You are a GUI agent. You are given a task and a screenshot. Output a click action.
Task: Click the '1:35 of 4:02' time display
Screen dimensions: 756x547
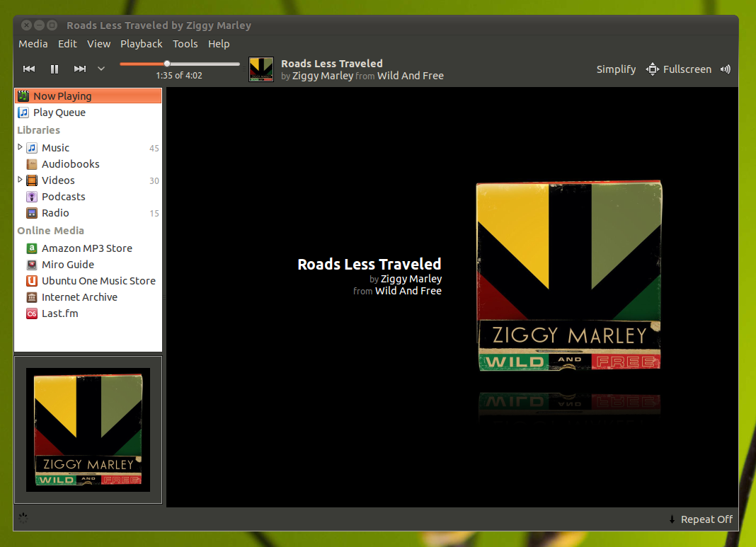point(179,76)
